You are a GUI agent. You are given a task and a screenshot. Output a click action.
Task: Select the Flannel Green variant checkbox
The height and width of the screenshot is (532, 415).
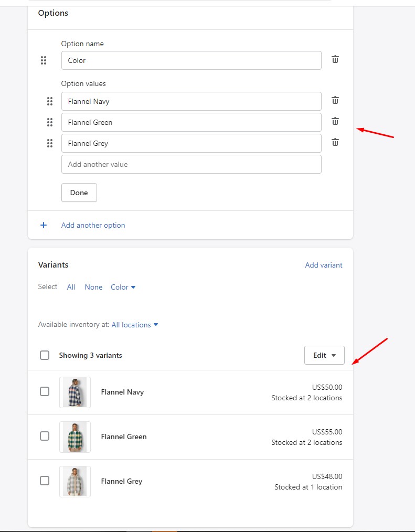click(x=45, y=436)
